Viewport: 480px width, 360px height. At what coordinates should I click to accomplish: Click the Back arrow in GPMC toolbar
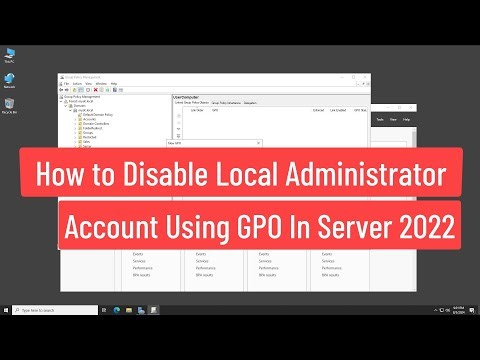61,90
